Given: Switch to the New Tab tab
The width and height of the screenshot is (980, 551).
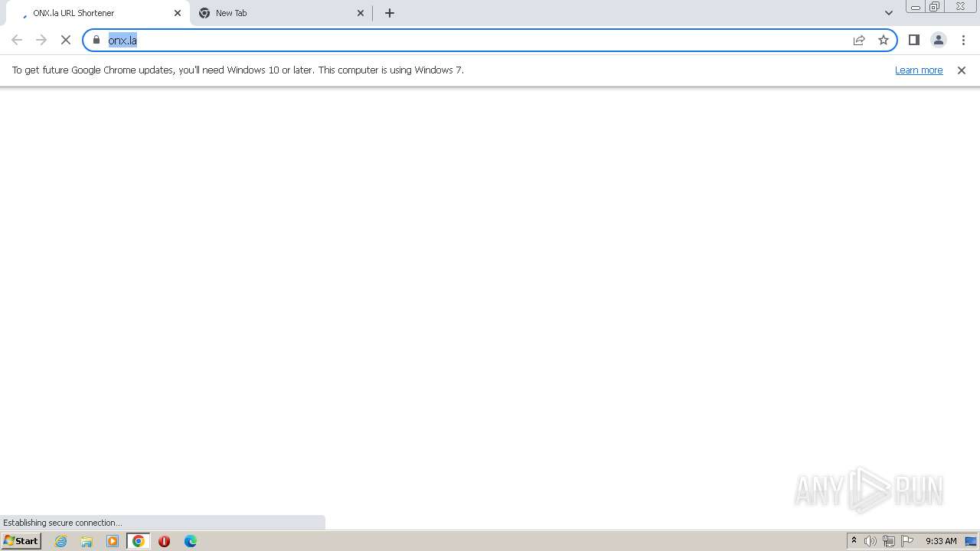Looking at the screenshot, I should 280,13.
